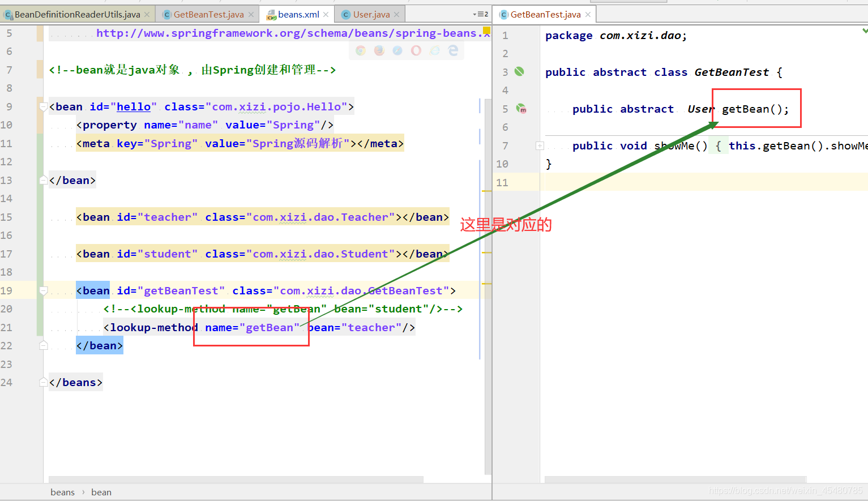Collapse getBeanTest bean fold on line 19
The width and height of the screenshot is (868, 501).
point(44,290)
